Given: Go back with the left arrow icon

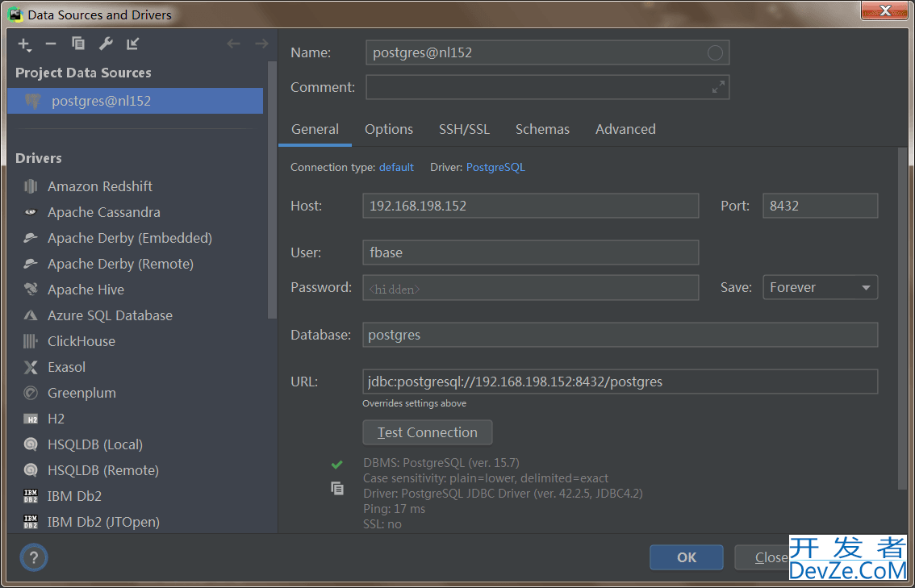Looking at the screenshot, I should [233, 44].
